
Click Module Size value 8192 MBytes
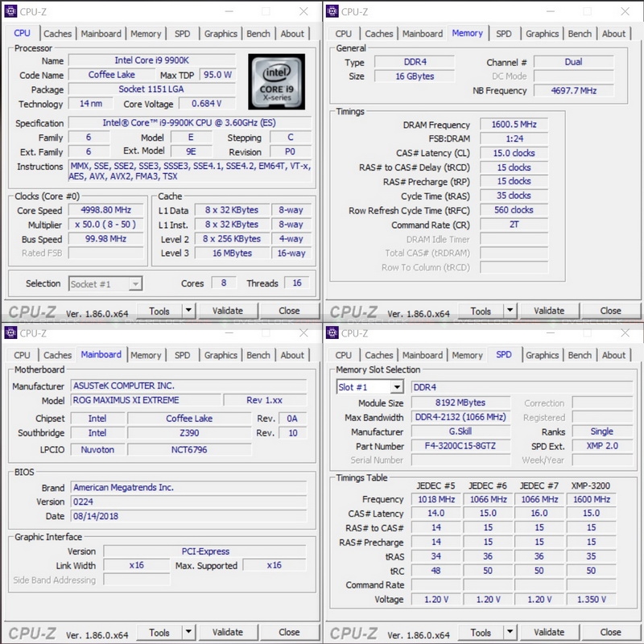coord(460,403)
